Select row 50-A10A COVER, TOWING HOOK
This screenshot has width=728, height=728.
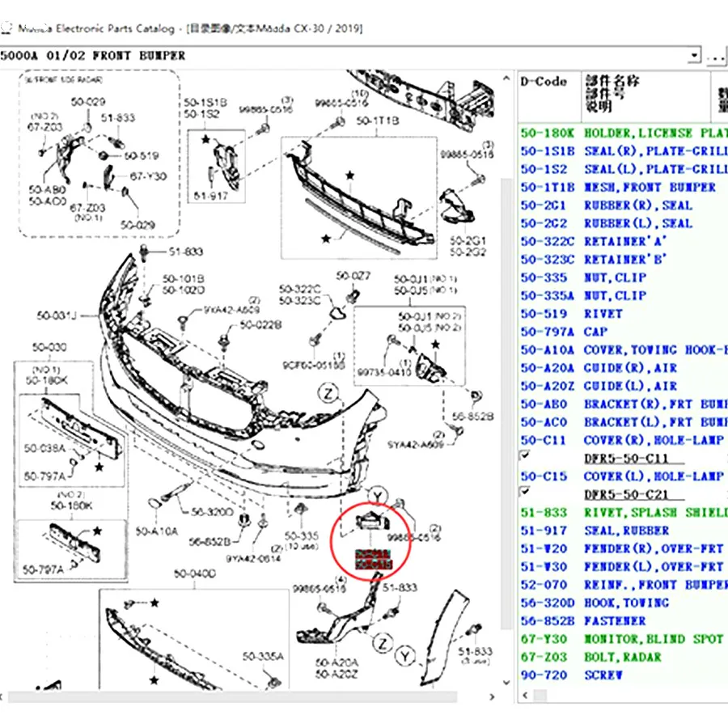pos(623,350)
